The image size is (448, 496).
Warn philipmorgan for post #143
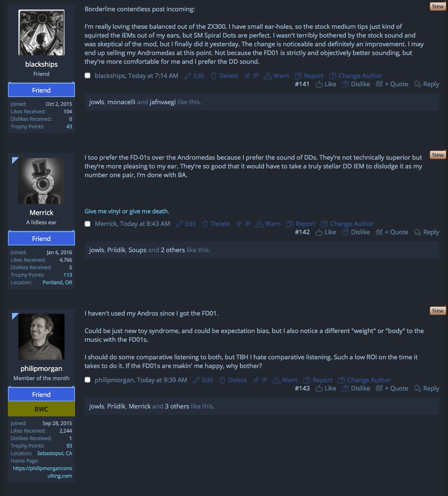pos(285,380)
